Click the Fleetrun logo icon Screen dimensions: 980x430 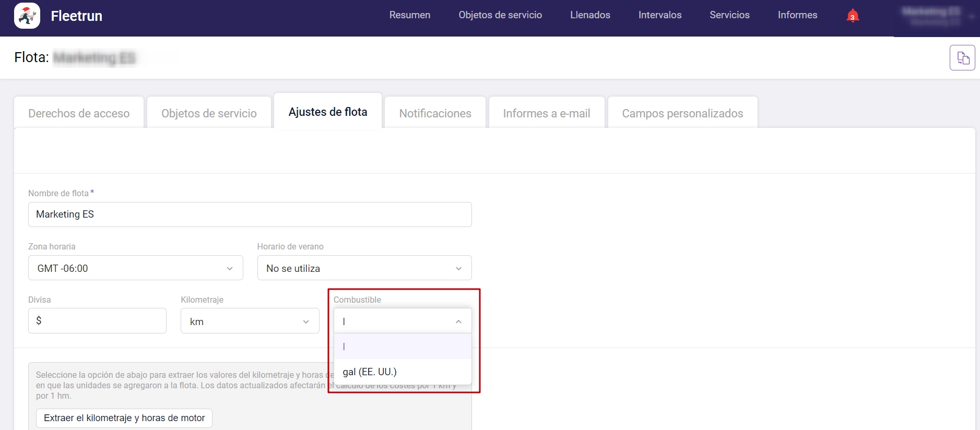[x=27, y=16]
